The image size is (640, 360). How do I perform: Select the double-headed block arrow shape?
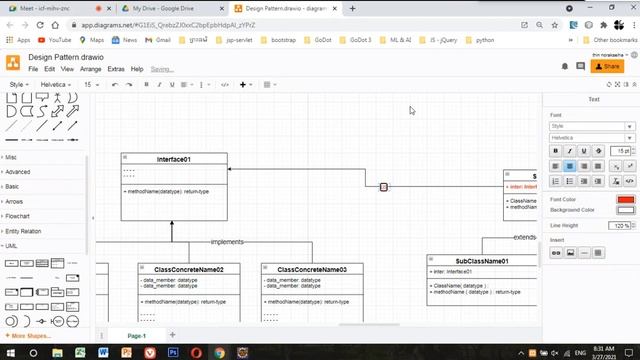point(57,111)
